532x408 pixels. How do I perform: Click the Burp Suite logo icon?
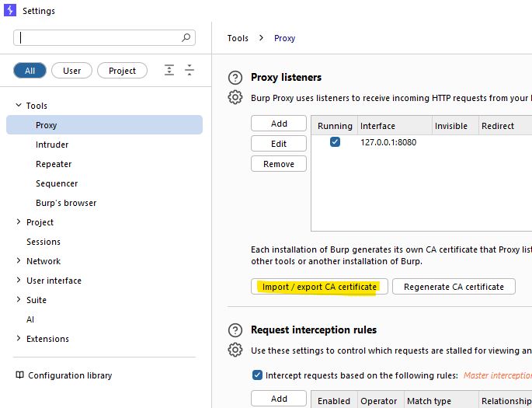10,10
